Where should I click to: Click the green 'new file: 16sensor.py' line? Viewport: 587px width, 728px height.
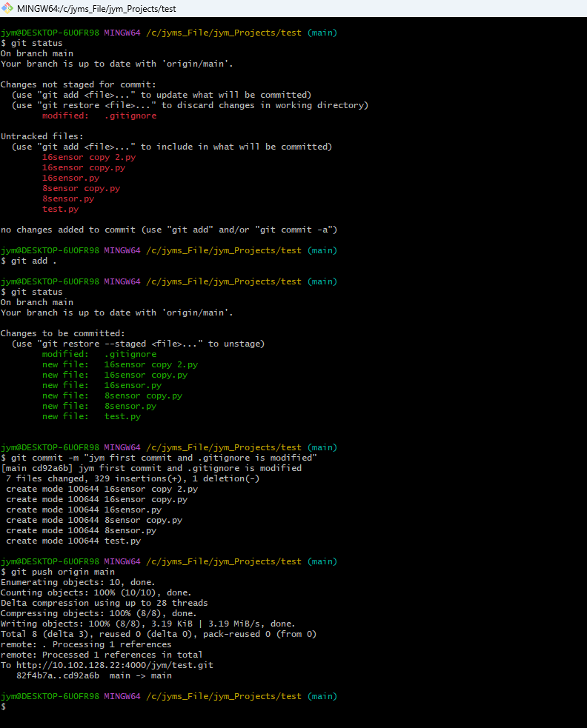pos(102,385)
